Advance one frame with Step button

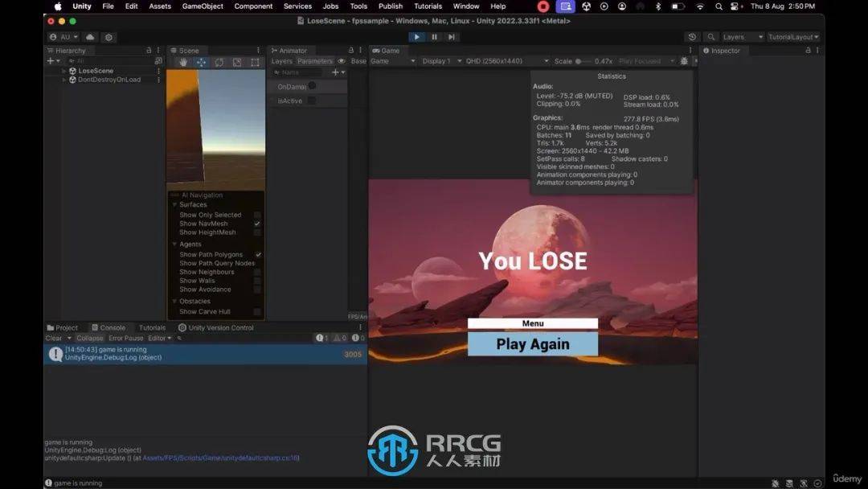[452, 37]
